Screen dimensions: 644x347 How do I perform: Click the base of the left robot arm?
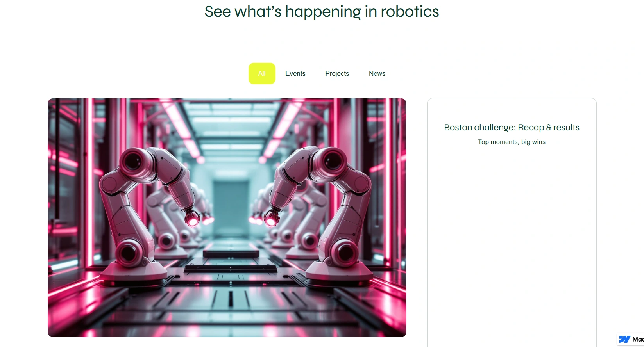[x=133, y=270]
